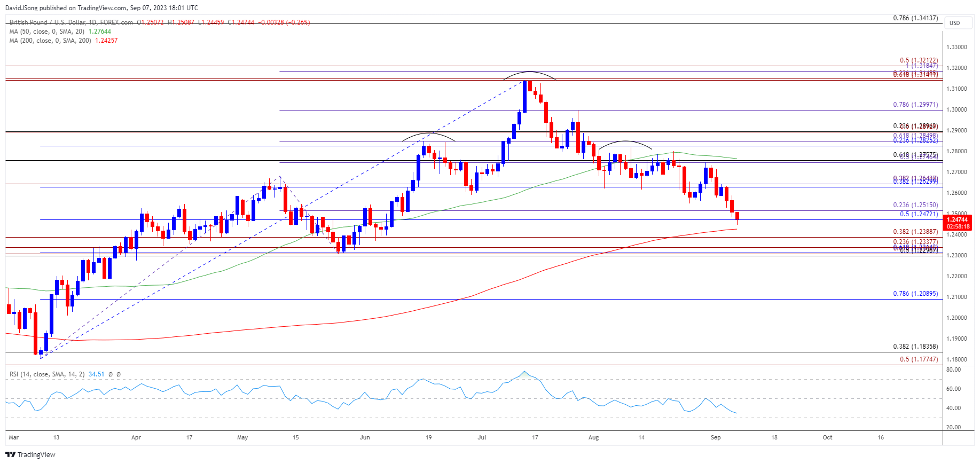Click the price change value −0.00328 (−0.26%)

pyautogui.click(x=284, y=22)
